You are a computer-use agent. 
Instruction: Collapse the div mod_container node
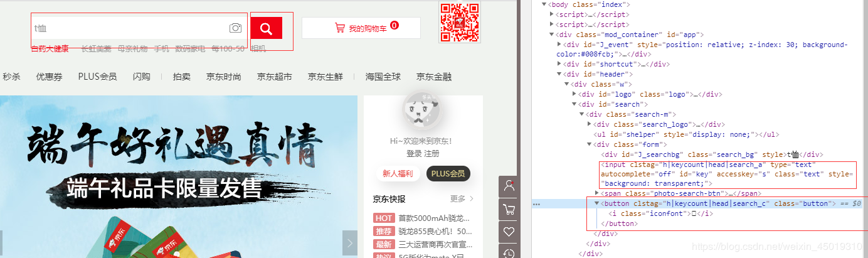point(552,35)
